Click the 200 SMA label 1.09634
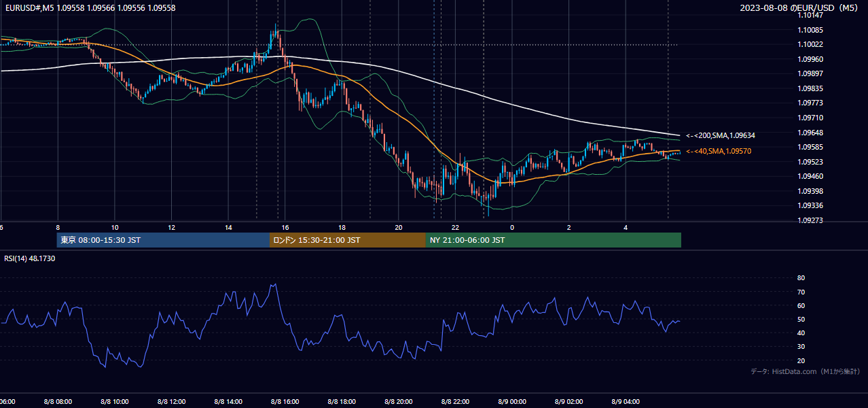The image size is (868, 408). 721,135
